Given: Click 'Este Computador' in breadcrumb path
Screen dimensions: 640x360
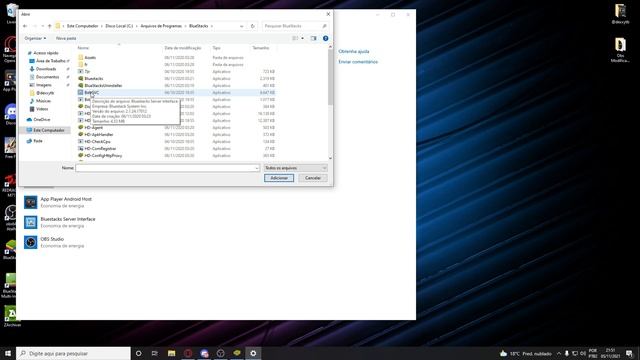Looking at the screenshot, I should tap(82, 26).
